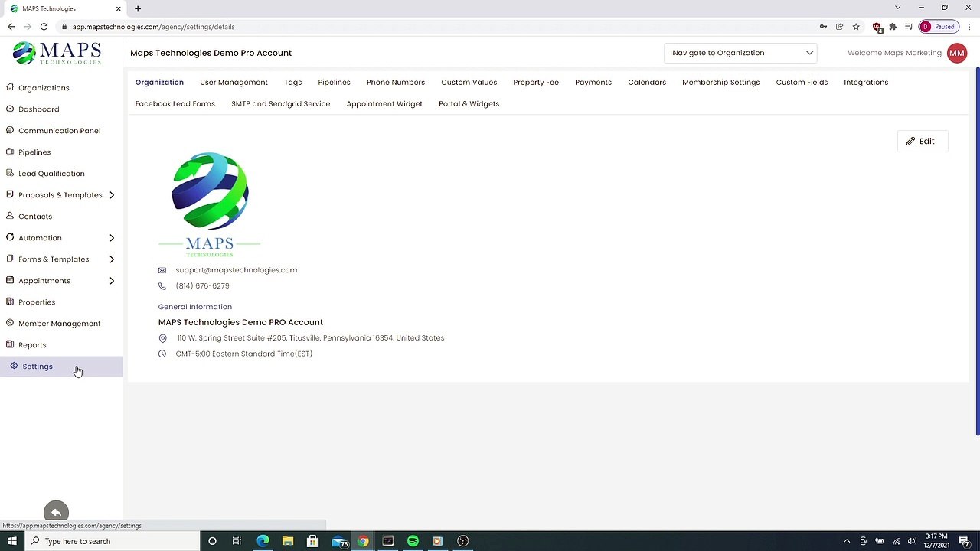Open Contacts from the sidebar
The height and width of the screenshot is (551, 980).
tap(35, 217)
